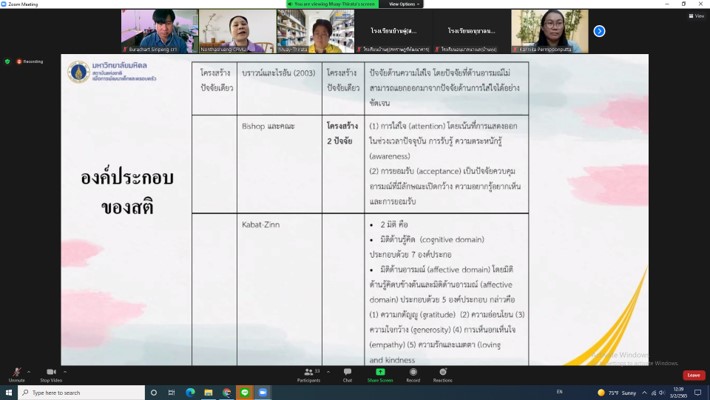The height and width of the screenshot is (400, 710).
Task: Click the View button at top right
Action: [697, 16]
